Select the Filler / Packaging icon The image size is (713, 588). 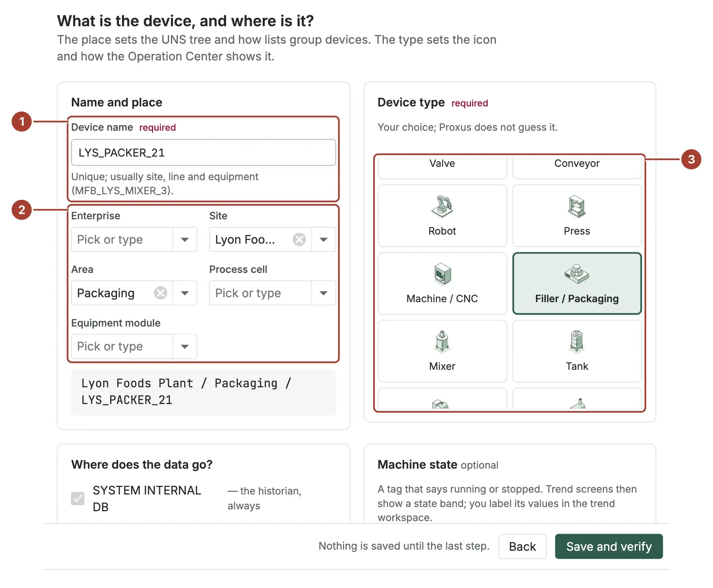pyautogui.click(x=577, y=274)
